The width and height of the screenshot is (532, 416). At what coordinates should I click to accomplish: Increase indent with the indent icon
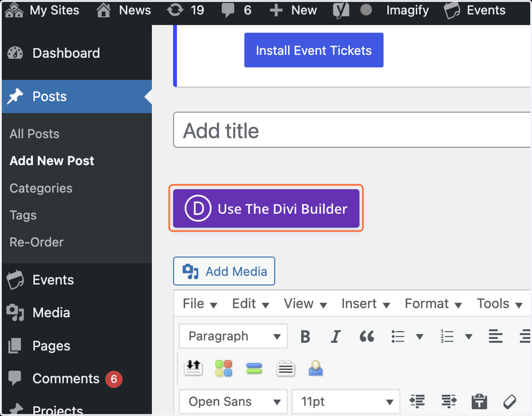pyautogui.click(x=449, y=401)
